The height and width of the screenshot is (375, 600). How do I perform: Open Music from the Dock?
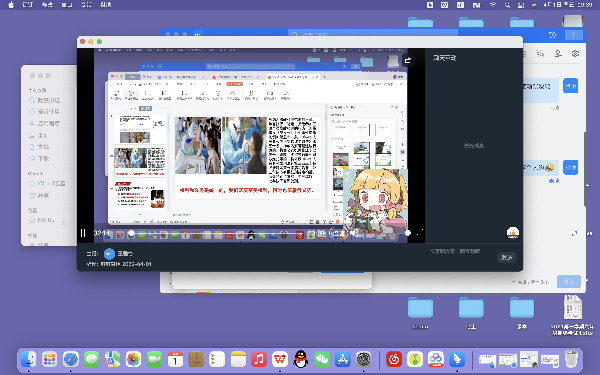[259, 359]
